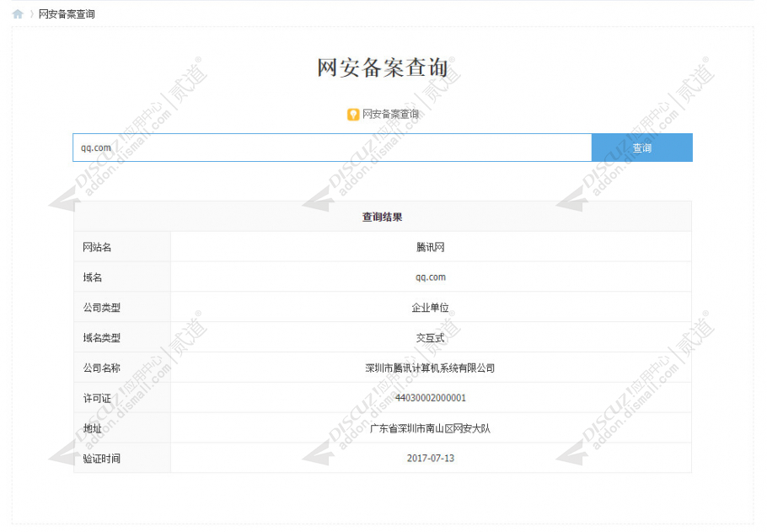This screenshot has height=532, width=767.
Task: Click the 深圳市腾讯计算机系统有限公司 company name
Action: (x=431, y=368)
